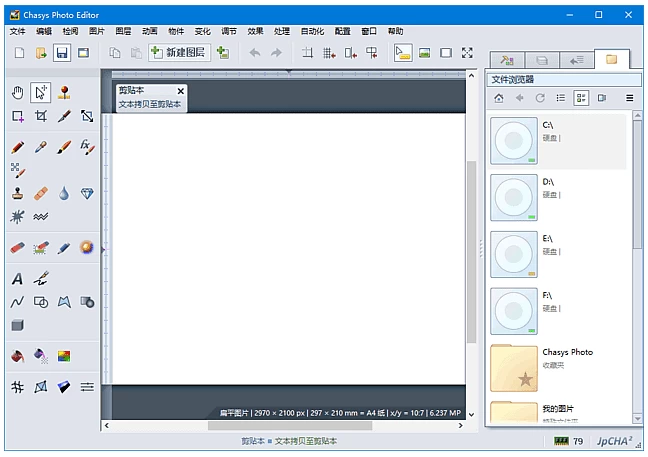Open the color gradient swatch tool
648x457 pixels.
pyautogui.click(x=64, y=356)
